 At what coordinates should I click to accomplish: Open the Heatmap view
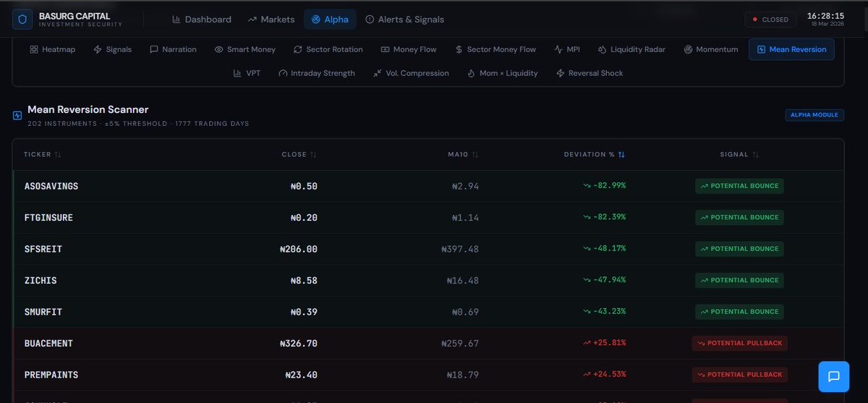click(x=53, y=49)
